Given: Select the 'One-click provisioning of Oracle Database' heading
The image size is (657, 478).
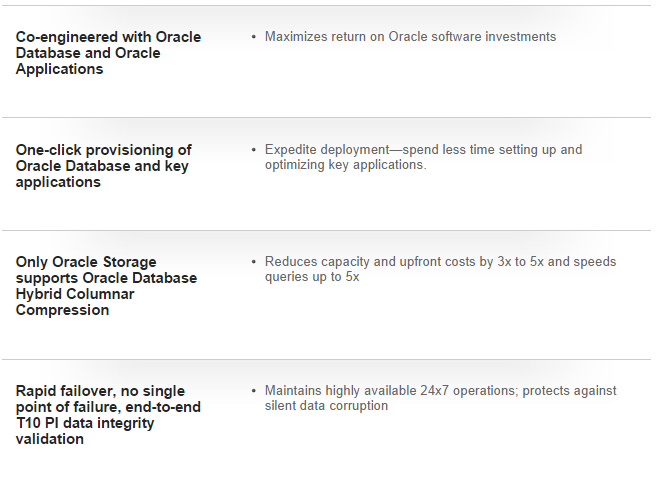Looking at the screenshot, I should (103, 166).
